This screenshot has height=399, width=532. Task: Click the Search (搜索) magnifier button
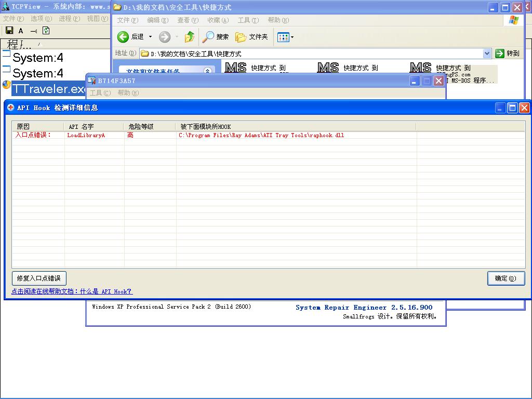216,37
